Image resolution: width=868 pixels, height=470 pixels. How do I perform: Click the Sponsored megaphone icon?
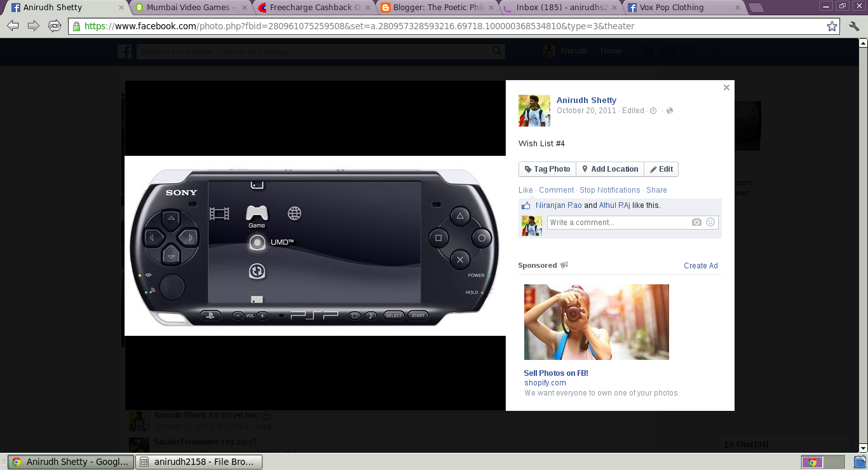tap(564, 265)
